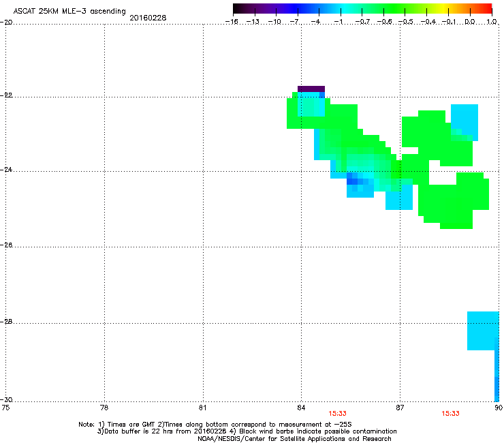Click the -0.1 colorbar label

tap(449, 22)
